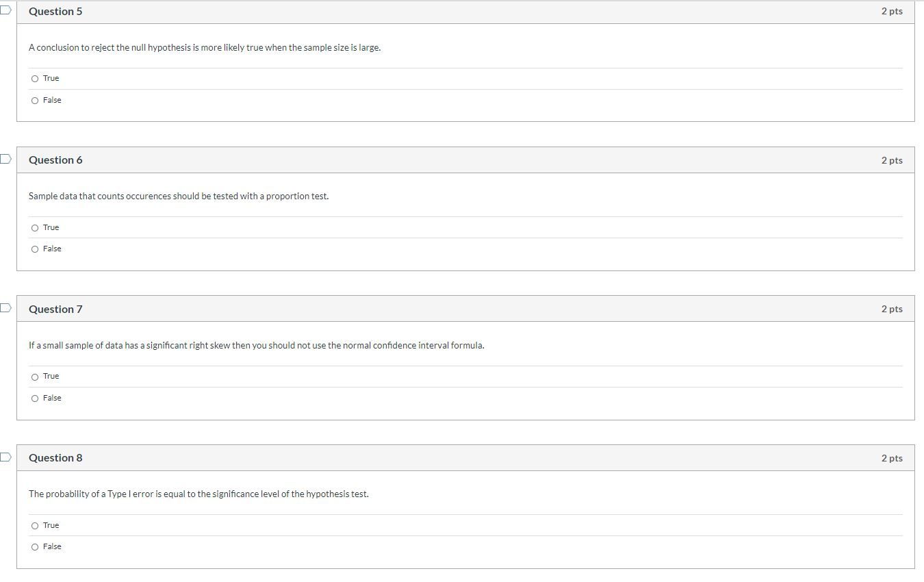Flag Question 6 for review

click(x=5, y=159)
